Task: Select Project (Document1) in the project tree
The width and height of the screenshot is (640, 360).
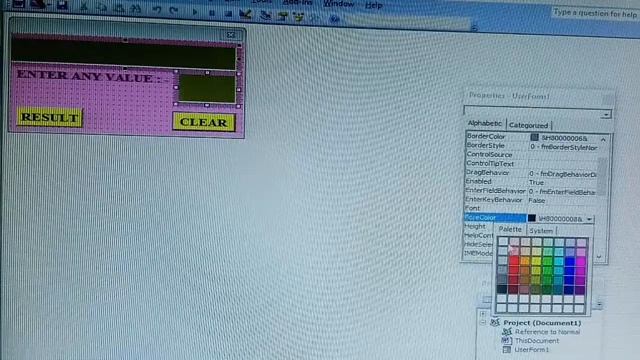Action: pos(542,323)
